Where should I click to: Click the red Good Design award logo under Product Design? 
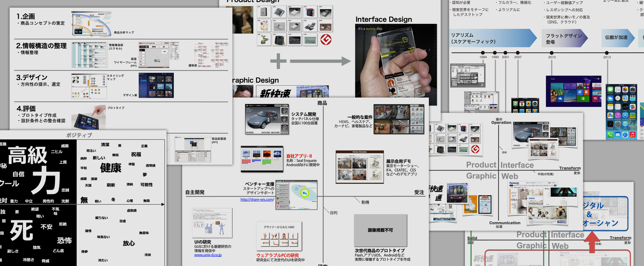(x=326, y=40)
